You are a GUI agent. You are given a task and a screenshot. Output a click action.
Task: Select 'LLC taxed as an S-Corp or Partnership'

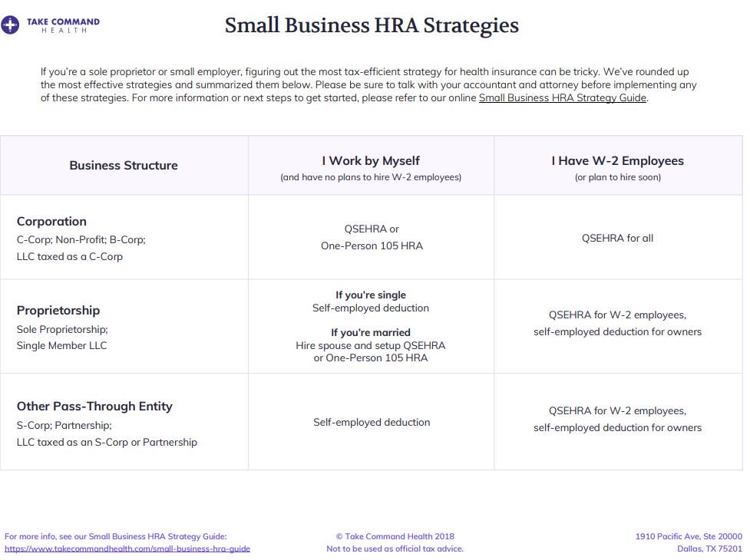[x=107, y=442]
